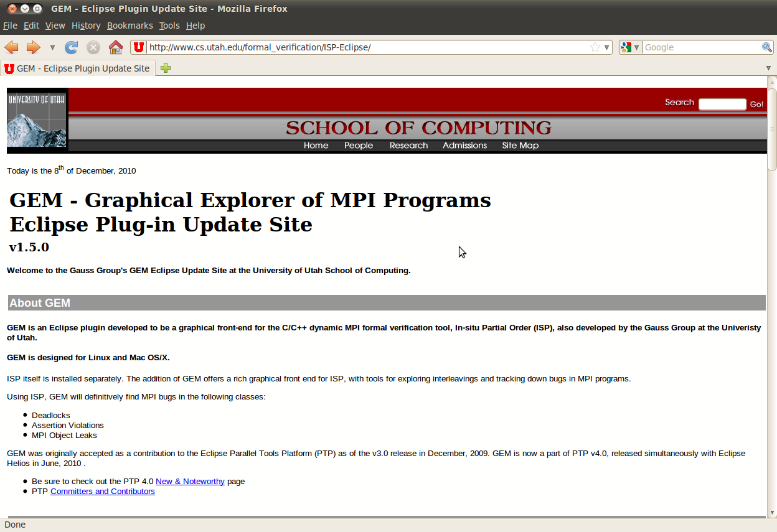
Task: Open the History menu
Action: click(86, 26)
